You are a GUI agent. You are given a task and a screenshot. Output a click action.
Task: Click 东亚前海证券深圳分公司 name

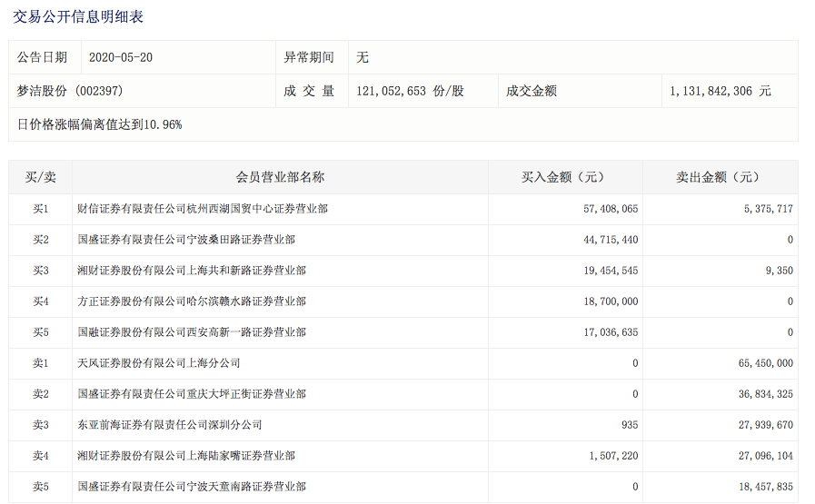click(x=170, y=425)
